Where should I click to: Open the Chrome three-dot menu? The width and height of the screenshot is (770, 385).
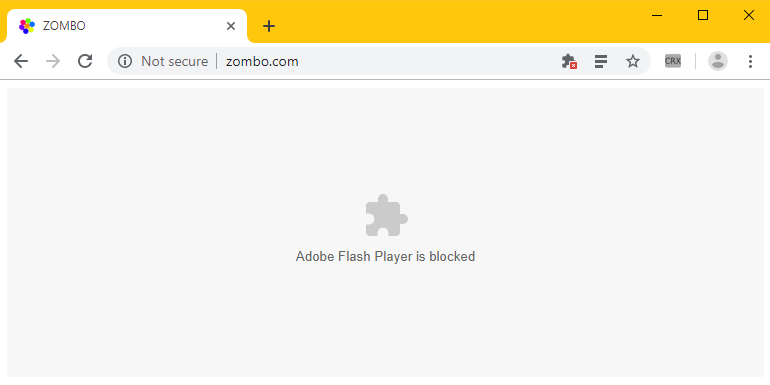click(750, 61)
